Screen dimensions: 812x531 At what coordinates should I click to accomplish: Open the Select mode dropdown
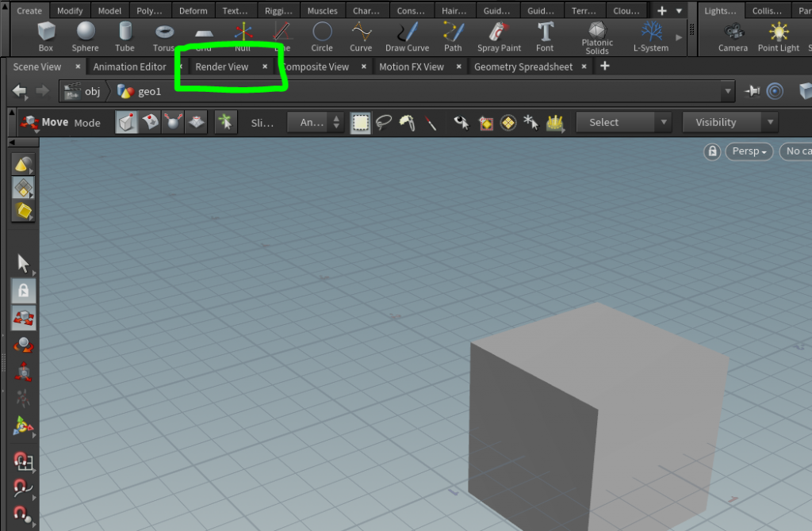click(623, 122)
